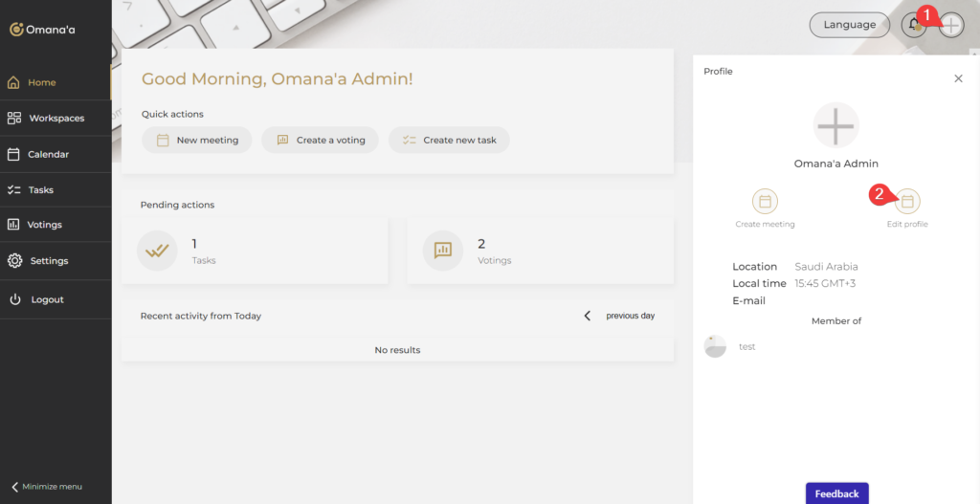Click the large profile picture placeholder
The width and height of the screenshot is (980, 504).
tap(835, 125)
